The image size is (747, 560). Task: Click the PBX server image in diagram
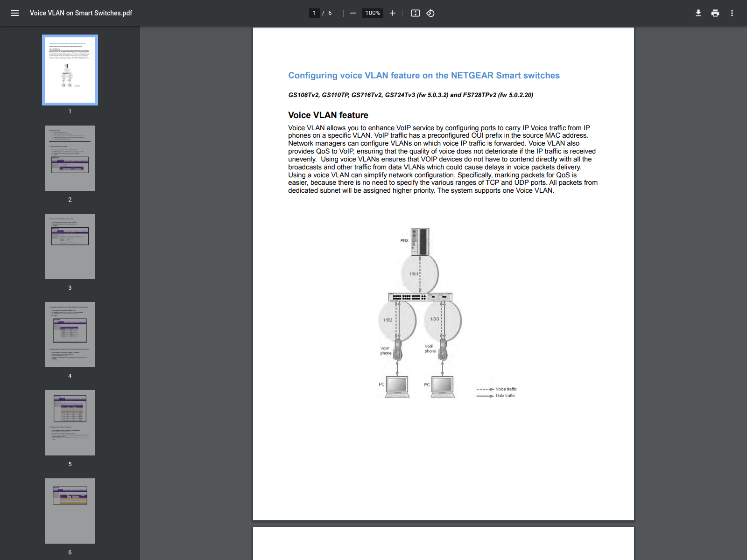[420, 242]
